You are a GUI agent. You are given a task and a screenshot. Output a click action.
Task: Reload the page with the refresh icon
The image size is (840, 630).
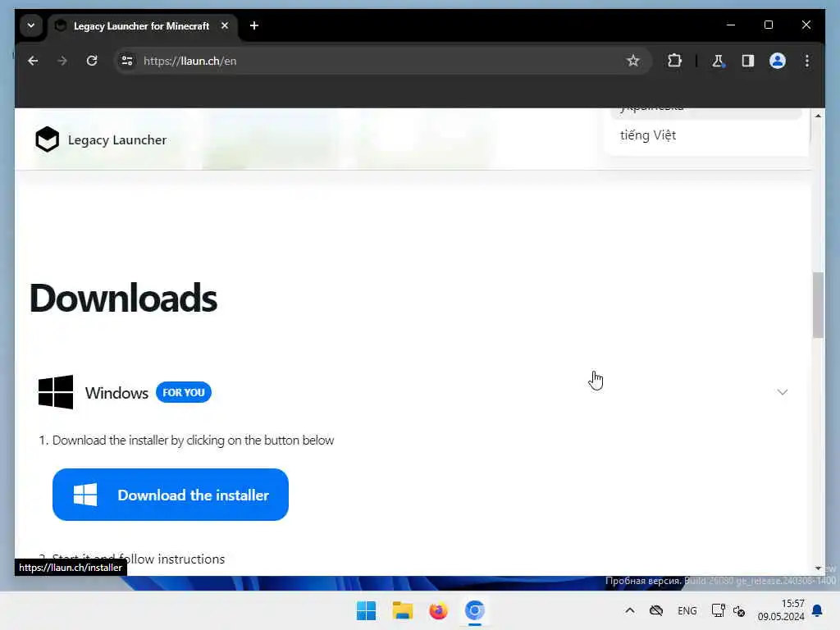click(x=92, y=61)
